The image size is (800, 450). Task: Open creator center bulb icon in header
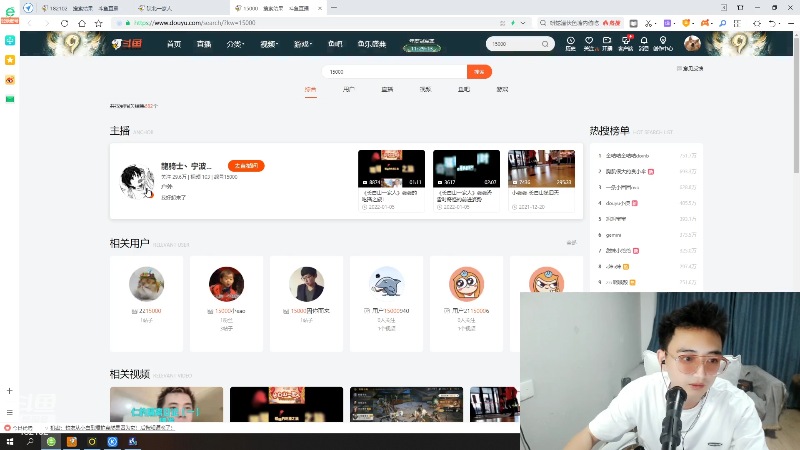[663, 43]
